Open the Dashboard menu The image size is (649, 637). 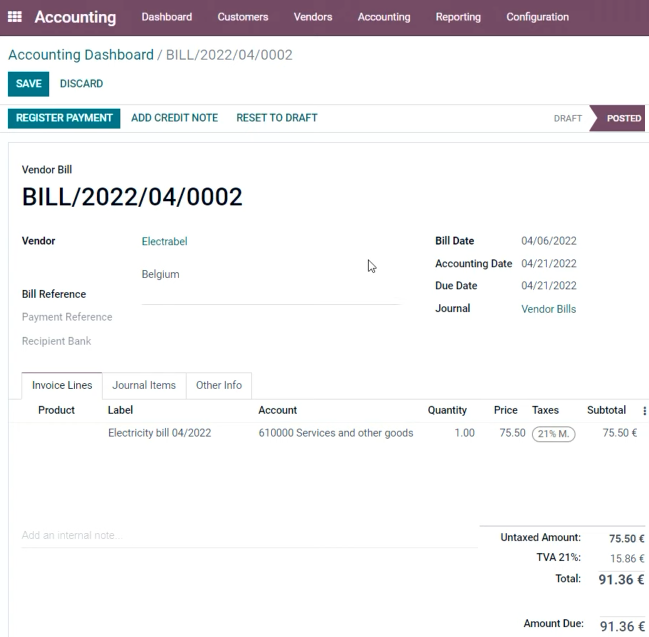coord(167,17)
